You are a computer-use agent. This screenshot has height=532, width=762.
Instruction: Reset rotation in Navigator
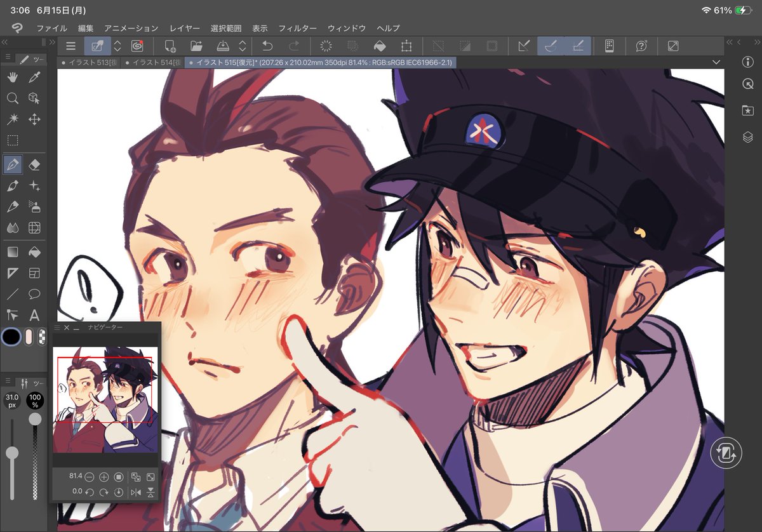point(119,492)
